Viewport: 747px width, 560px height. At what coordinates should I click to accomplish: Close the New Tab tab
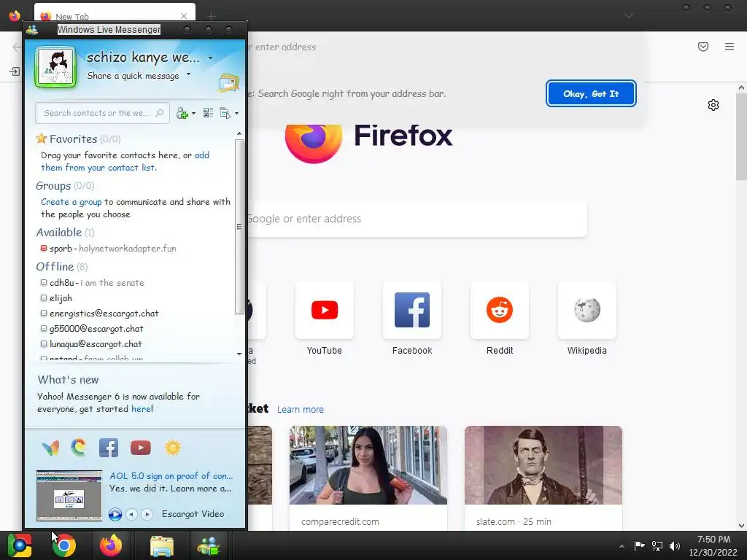184,16
